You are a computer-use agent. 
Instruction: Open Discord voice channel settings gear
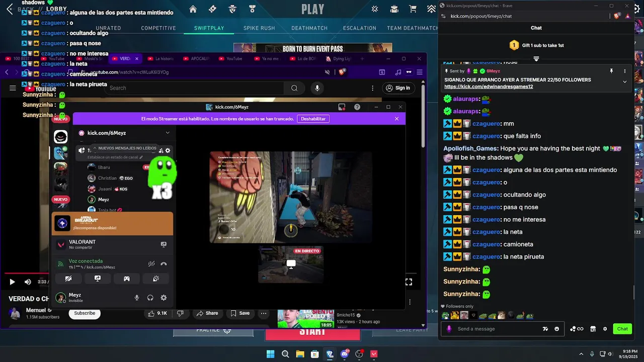click(x=168, y=150)
